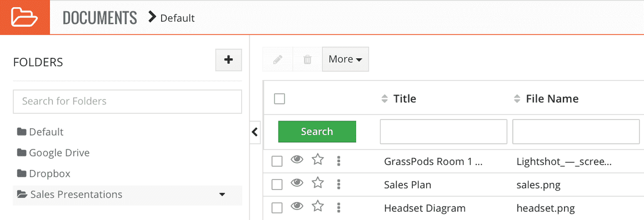Preview GrassPods Room document with eye icon

pyautogui.click(x=297, y=159)
